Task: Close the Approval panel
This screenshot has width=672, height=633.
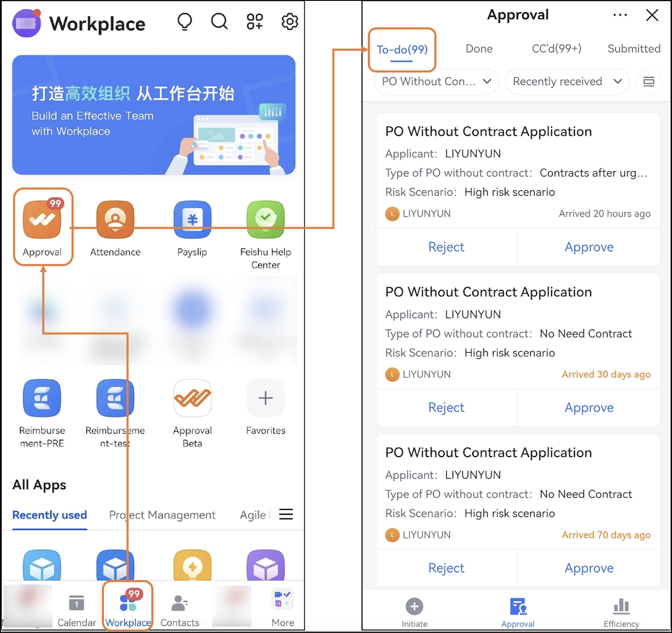Action: 652,15
